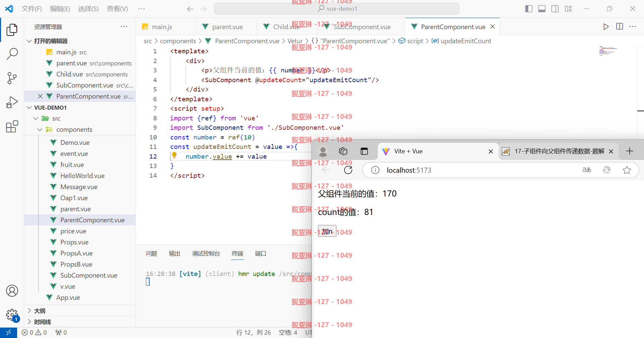The width and height of the screenshot is (644, 338).
Task: Open the 选择(S) menu
Action: (89, 9)
